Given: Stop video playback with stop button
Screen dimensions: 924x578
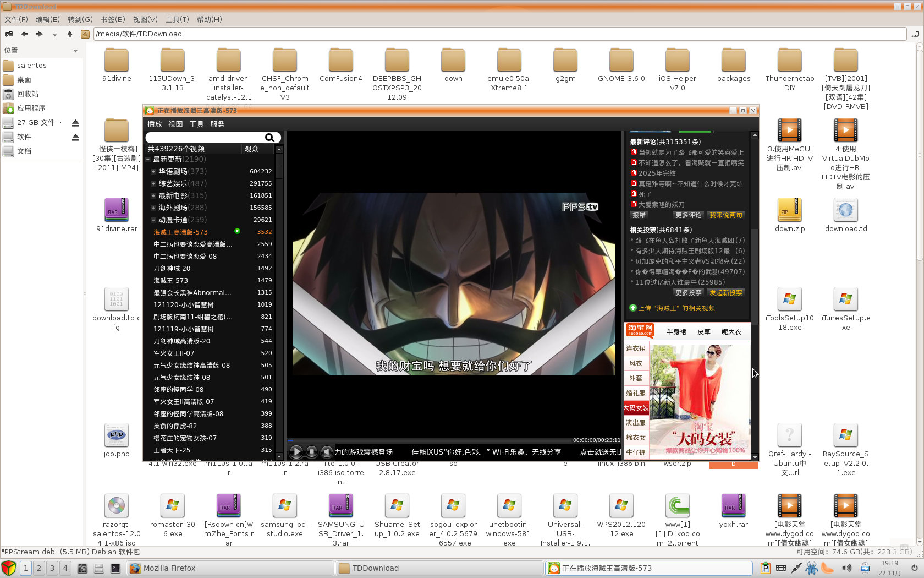Looking at the screenshot, I should point(311,452).
